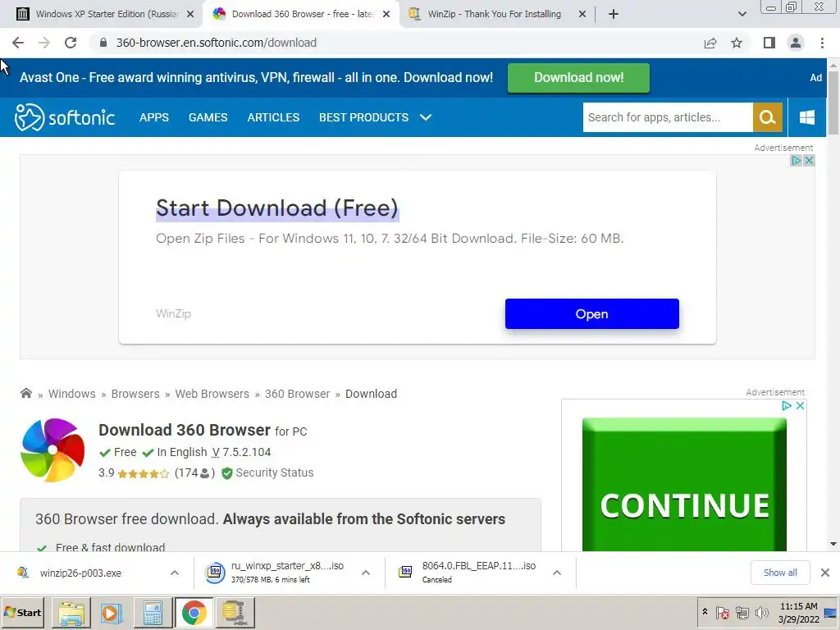This screenshot has height=630, width=840.
Task: Close the WinZip Thank You tab
Action: click(x=582, y=15)
